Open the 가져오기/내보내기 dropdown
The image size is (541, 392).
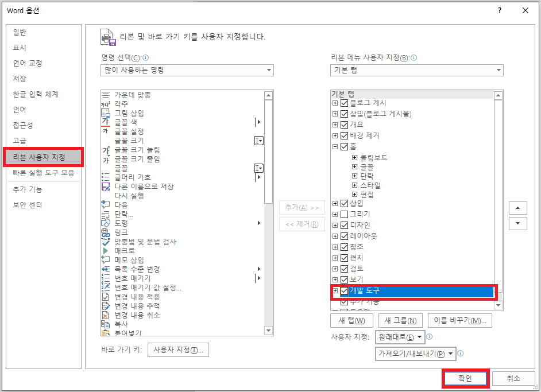pyautogui.click(x=415, y=354)
